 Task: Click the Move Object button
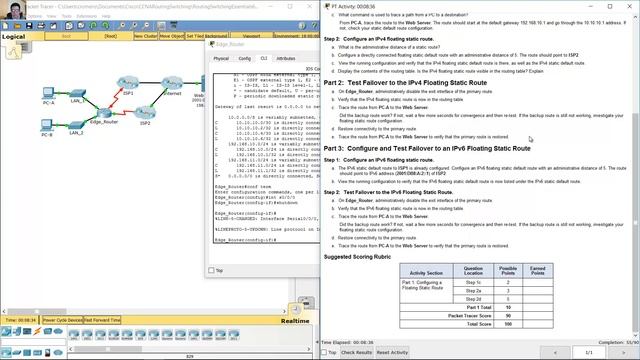point(171,36)
